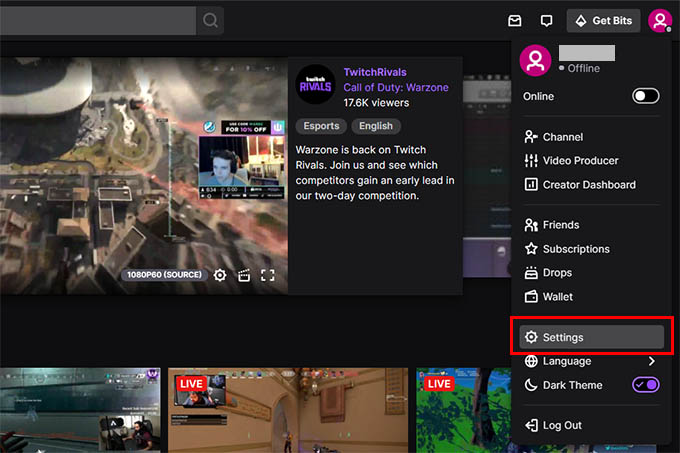Click the Language globe icon
This screenshot has height=453, width=680.
(x=531, y=361)
